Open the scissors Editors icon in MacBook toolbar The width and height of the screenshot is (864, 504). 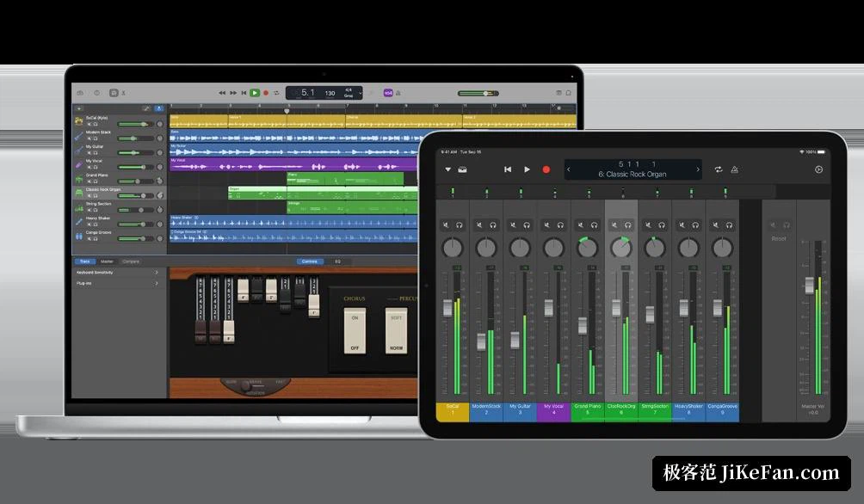tap(123, 93)
